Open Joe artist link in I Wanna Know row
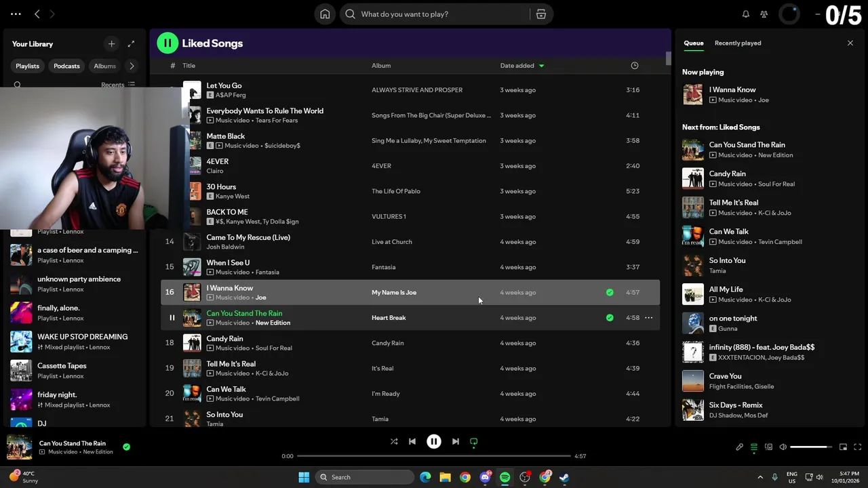Viewport: 868px width, 488px height. 260,298
